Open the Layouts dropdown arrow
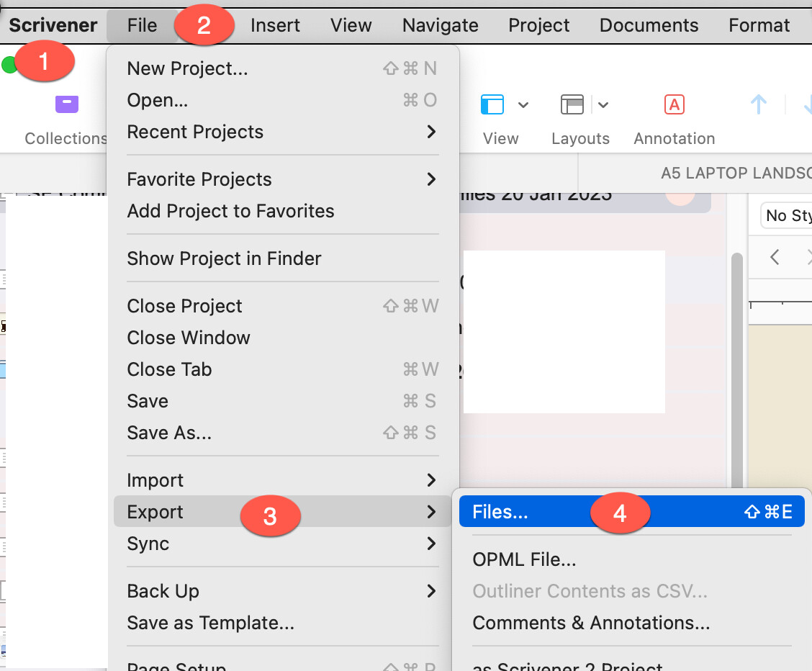This screenshot has width=812, height=671. (x=603, y=105)
